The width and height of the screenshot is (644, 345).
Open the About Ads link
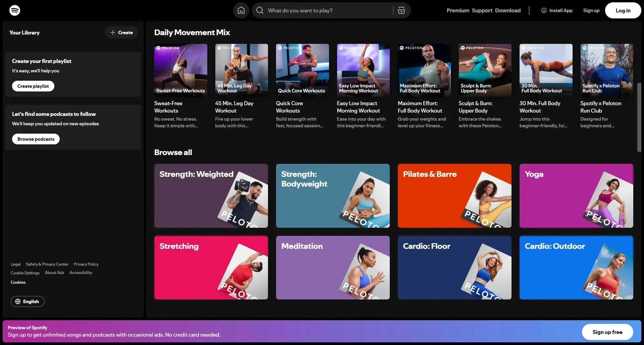coord(54,273)
